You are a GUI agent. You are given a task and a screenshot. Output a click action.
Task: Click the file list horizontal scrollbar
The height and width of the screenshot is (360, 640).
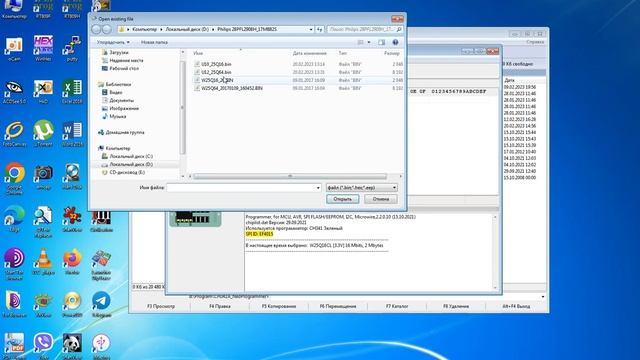pyautogui.click(x=290, y=176)
